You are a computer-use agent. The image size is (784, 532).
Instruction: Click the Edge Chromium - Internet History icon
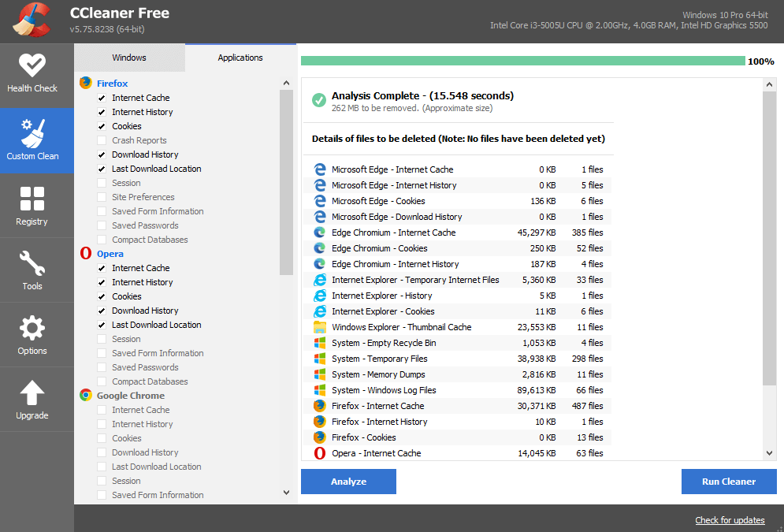(x=319, y=264)
